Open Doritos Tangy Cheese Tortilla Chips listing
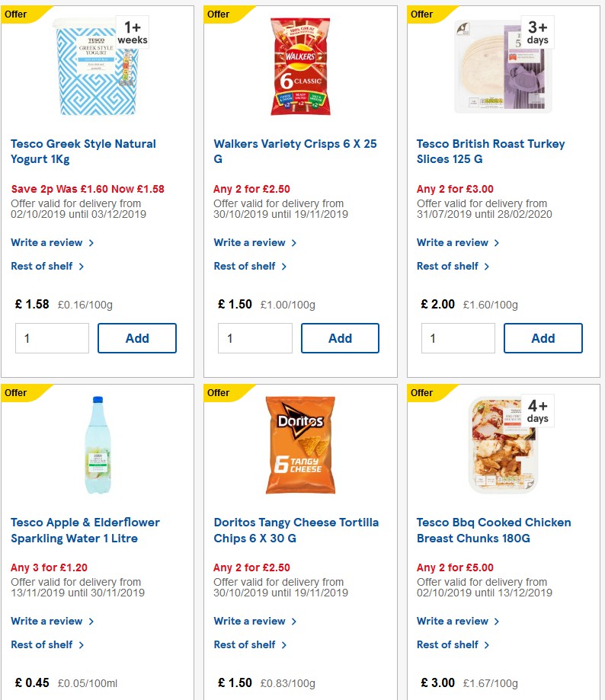The image size is (605, 700). [x=296, y=530]
